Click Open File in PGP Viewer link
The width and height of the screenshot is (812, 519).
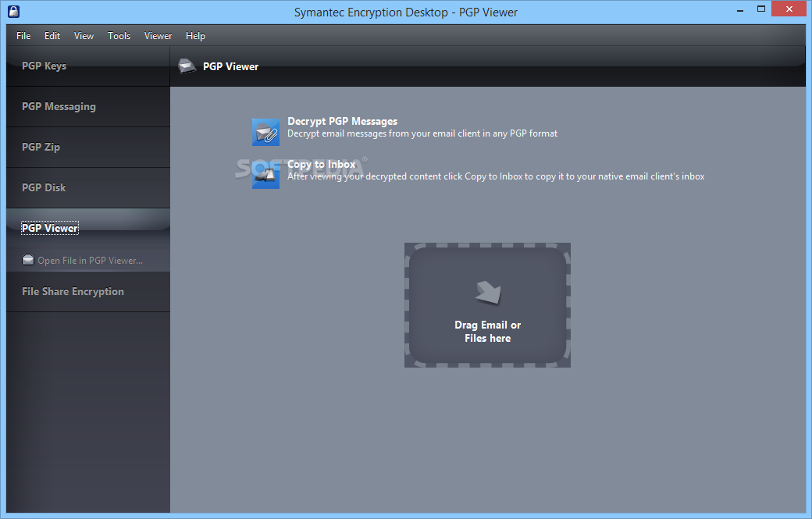90,260
